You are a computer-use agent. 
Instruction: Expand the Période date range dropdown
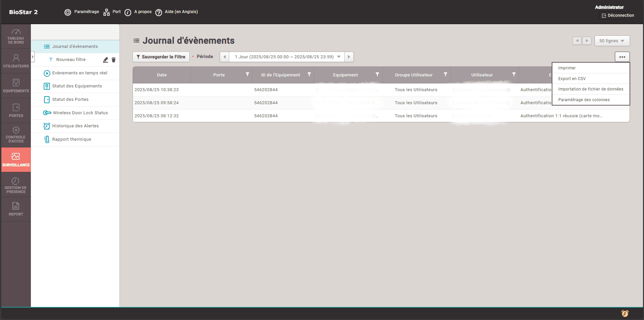[x=339, y=57]
